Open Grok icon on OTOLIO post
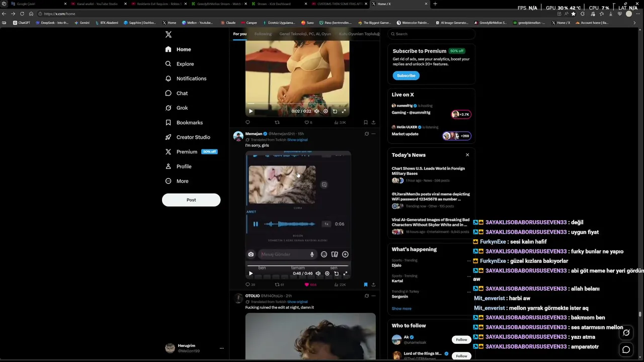 click(x=366, y=296)
